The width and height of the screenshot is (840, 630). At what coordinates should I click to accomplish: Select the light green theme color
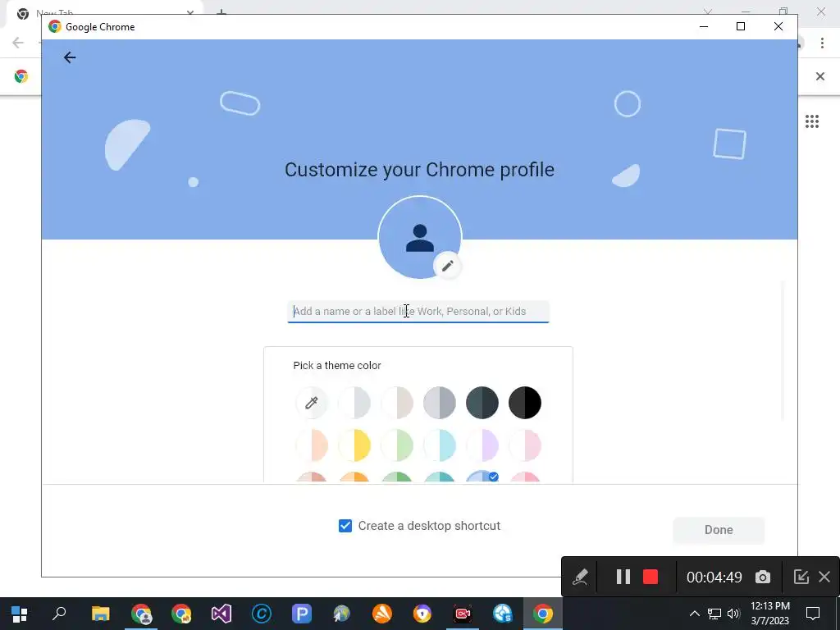click(x=397, y=445)
